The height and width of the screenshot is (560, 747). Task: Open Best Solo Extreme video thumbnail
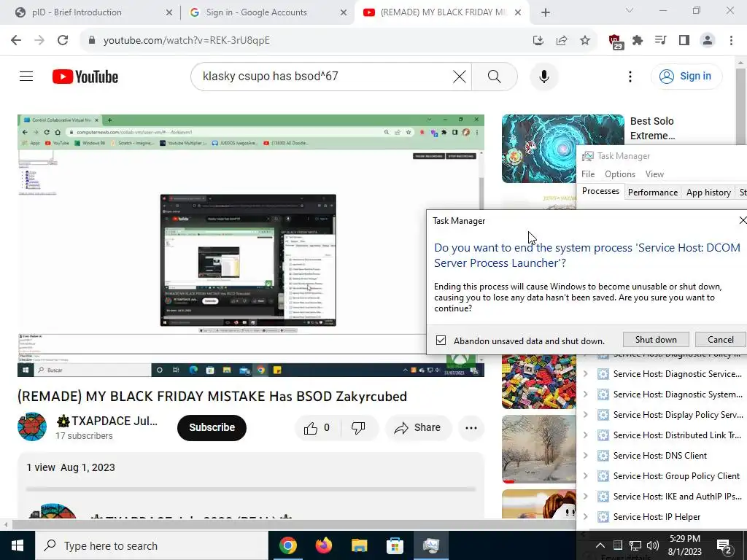(562, 149)
